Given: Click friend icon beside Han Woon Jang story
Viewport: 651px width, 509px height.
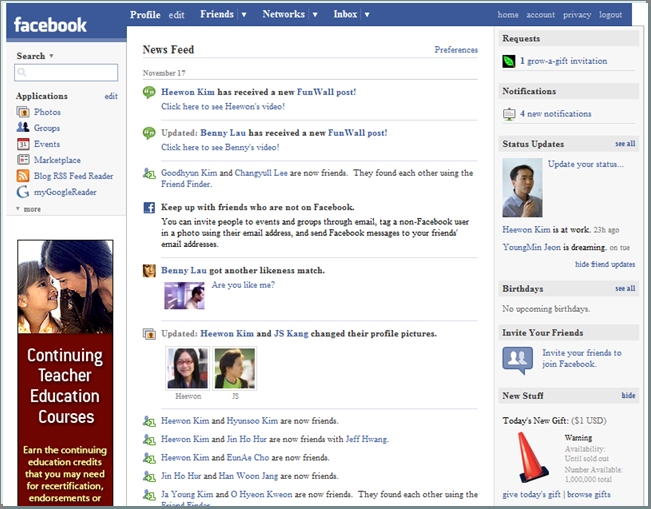Looking at the screenshot, I should 149,476.
